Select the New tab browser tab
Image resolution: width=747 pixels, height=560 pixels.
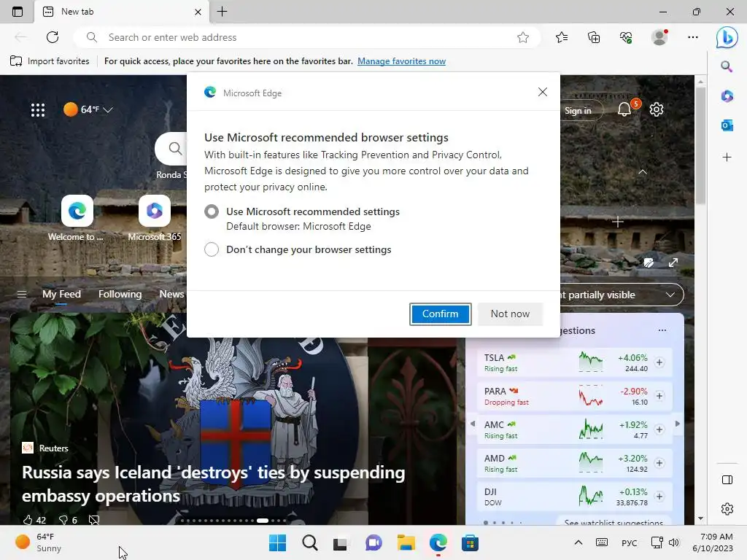122,12
